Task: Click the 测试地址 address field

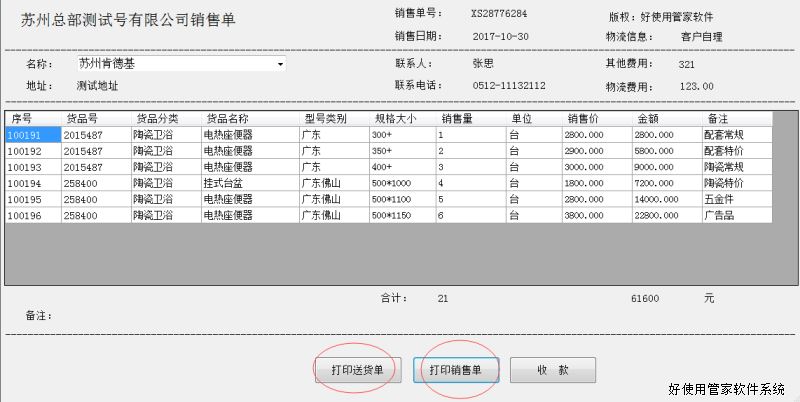Action: [98, 86]
